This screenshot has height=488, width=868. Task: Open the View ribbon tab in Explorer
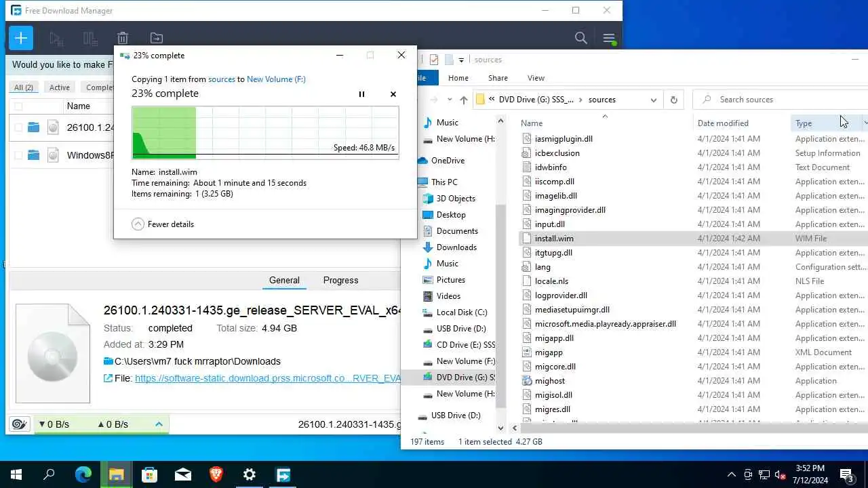(x=536, y=78)
